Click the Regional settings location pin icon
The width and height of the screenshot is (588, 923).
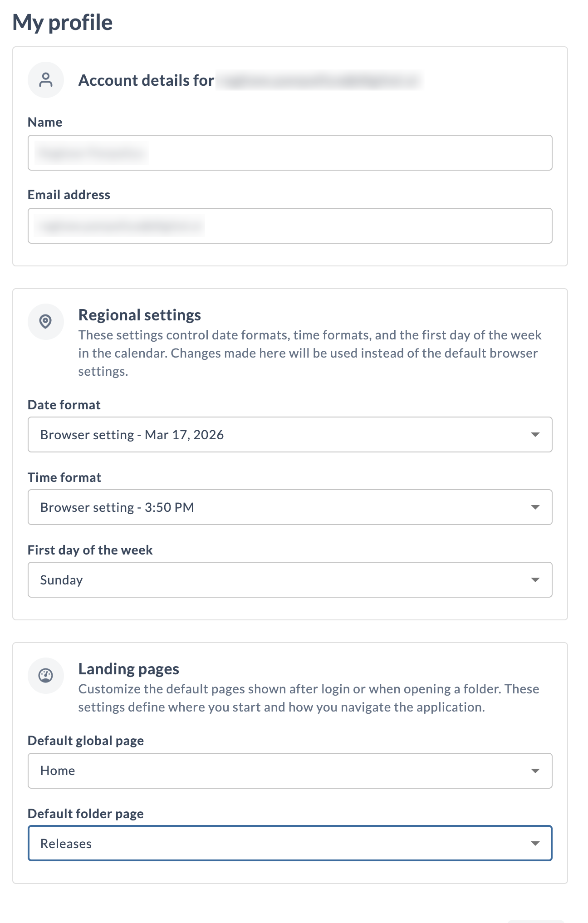point(45,321)
